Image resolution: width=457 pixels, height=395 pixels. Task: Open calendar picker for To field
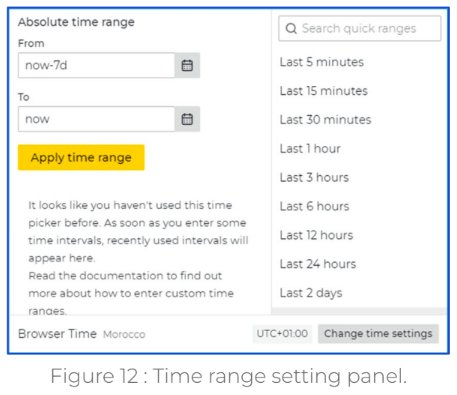click(187, 119)
